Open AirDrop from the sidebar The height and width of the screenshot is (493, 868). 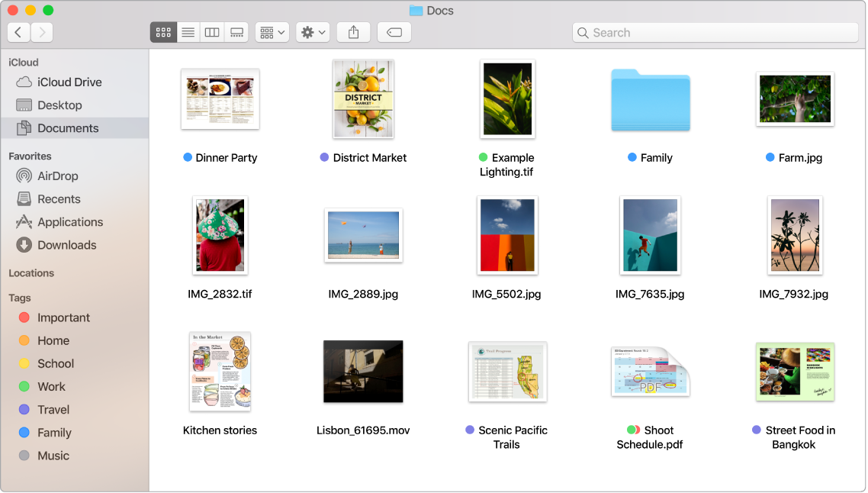click(57, 176)
